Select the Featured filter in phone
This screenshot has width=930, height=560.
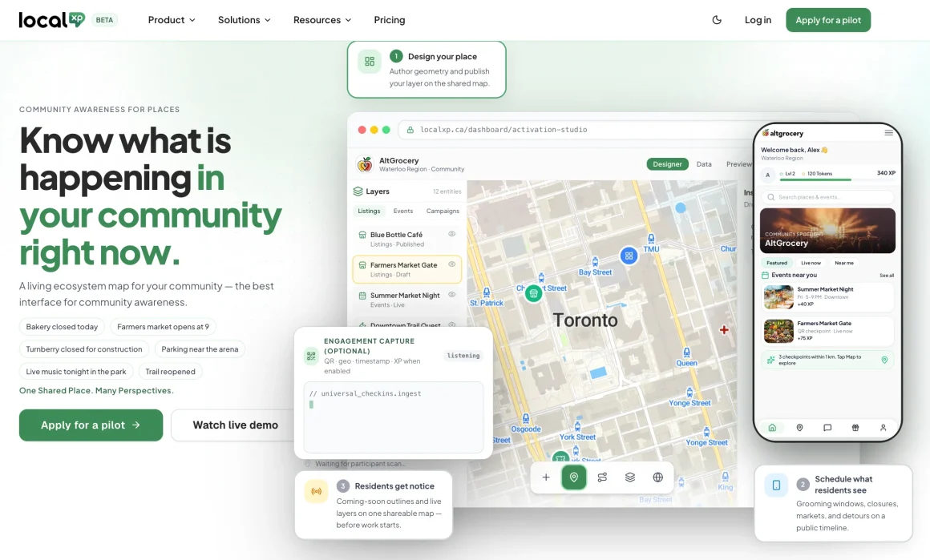(776, 263)
